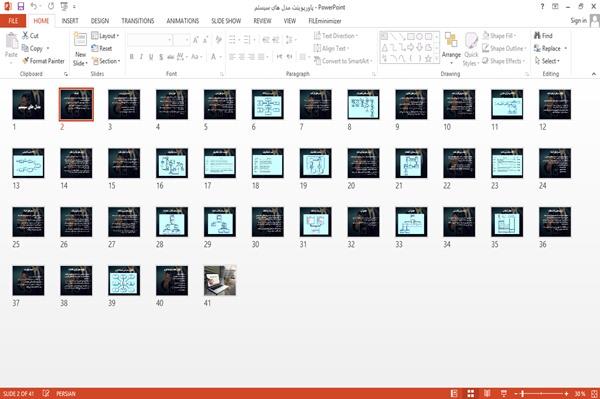This screenshot has height=399, width=600.
Task: Open the Font Color dropdown
Action: pyautogui.click(x=220, y=57)
